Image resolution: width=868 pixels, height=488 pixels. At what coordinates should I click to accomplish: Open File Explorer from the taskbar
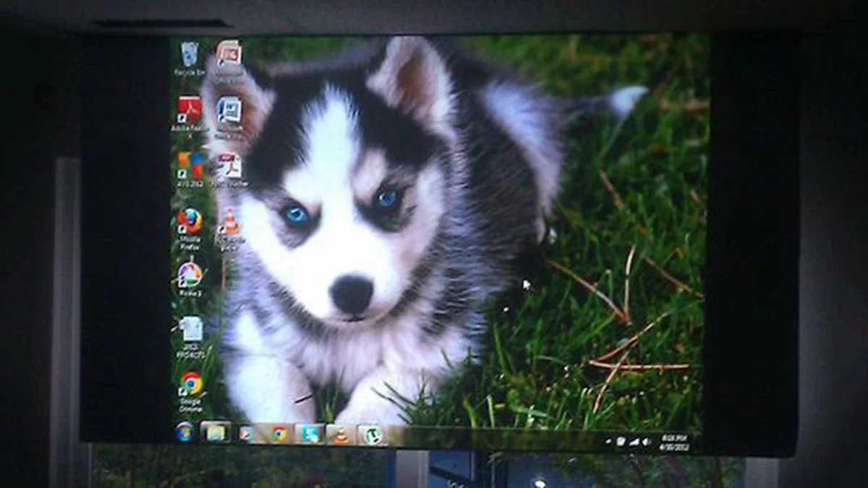[216, 432]
